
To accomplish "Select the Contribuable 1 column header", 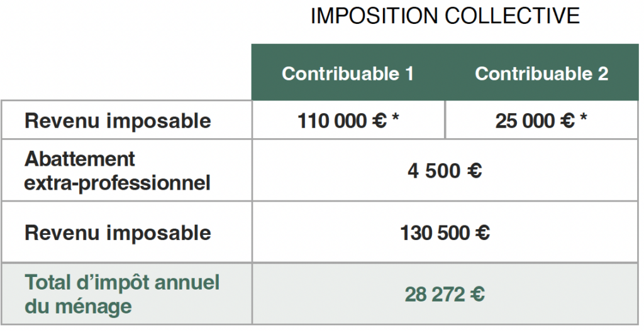I will click(348, 73).
